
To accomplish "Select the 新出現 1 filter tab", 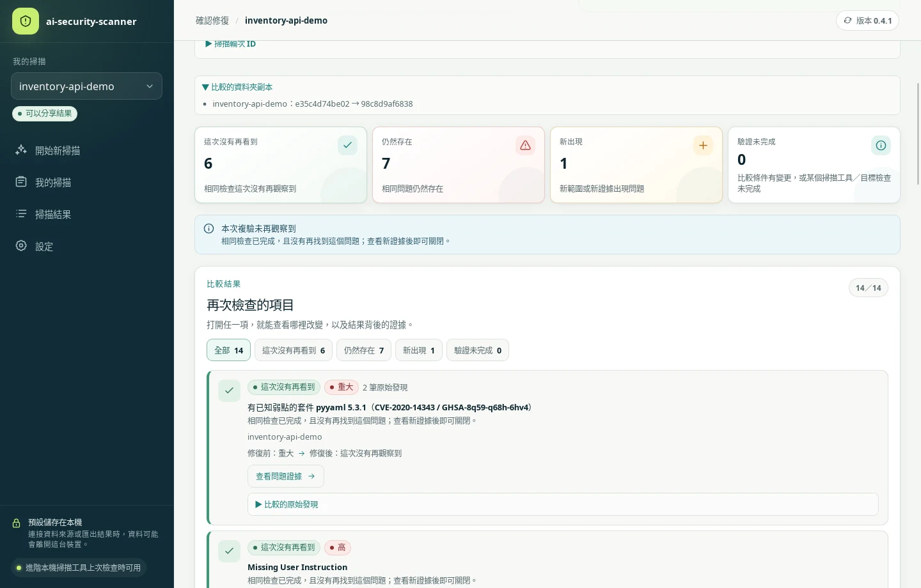I will (x=419, y=350).
